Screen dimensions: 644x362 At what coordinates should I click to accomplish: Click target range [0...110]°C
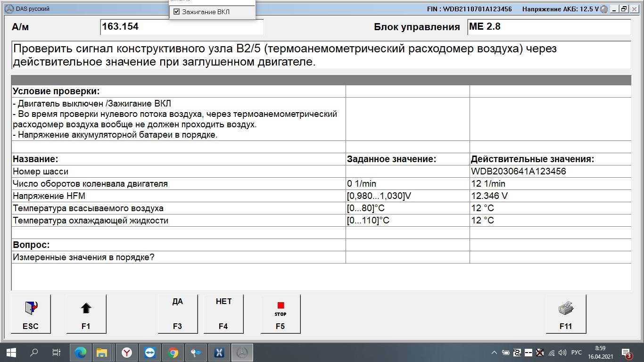coord(368,221)
